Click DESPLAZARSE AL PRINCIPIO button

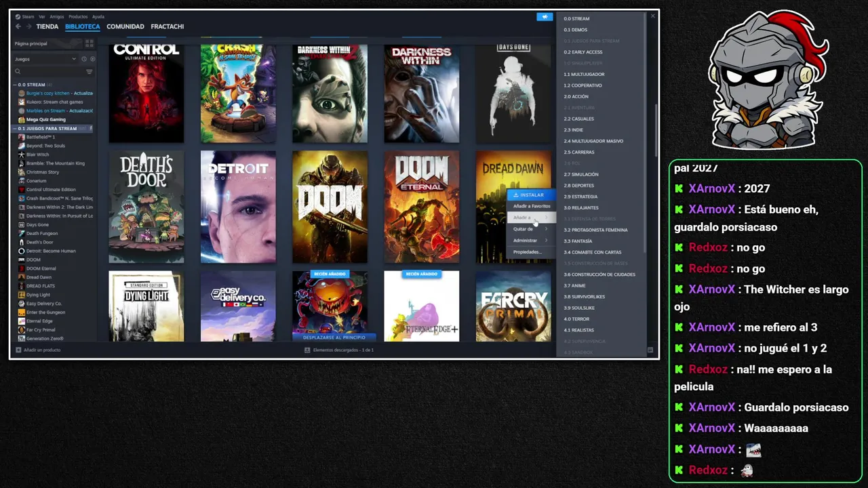[x=334, y=337]
